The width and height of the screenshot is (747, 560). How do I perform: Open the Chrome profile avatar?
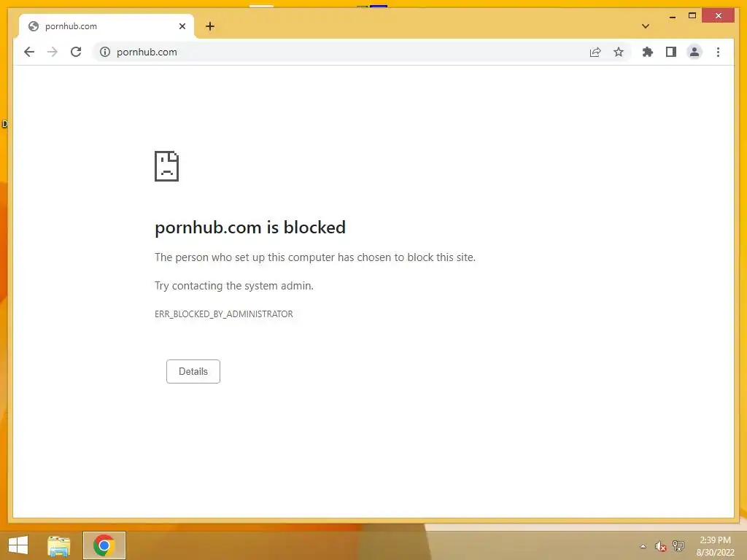(694, 52)
